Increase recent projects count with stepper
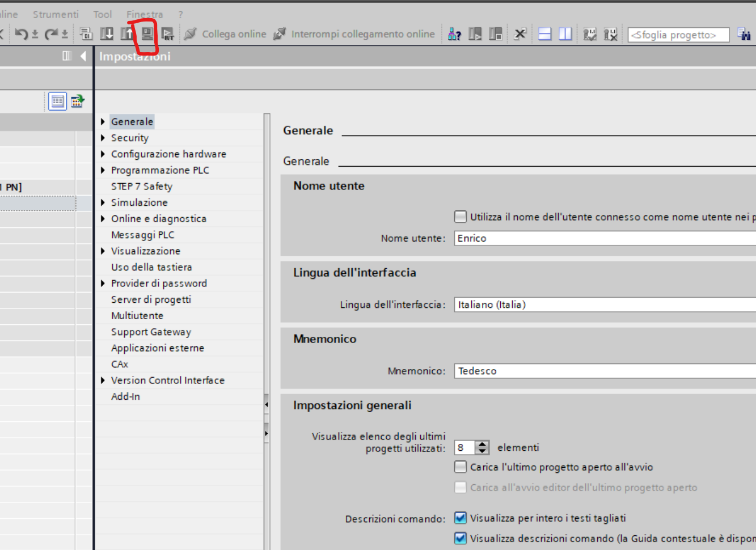The image size is (756, 550). pyautogui.click(x=482, y=444)
